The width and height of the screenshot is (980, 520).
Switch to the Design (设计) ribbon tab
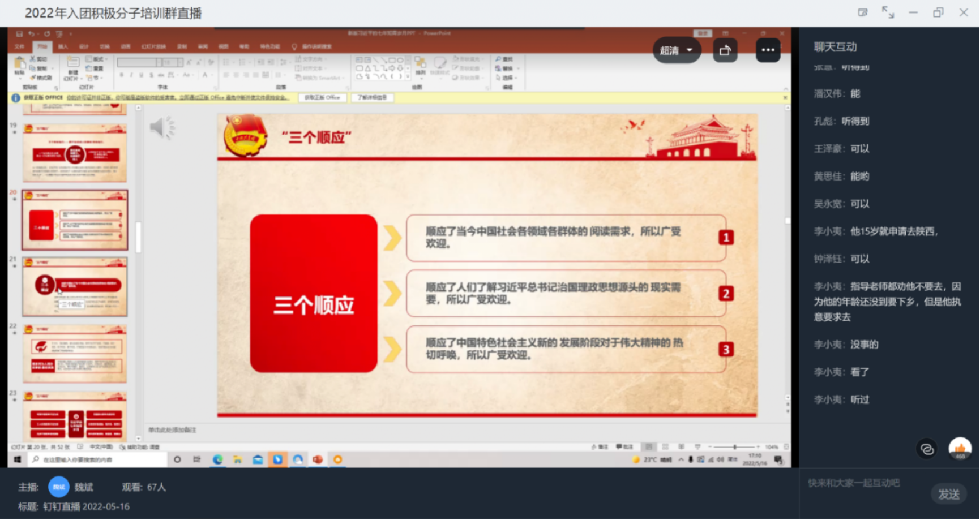(84, 46)
